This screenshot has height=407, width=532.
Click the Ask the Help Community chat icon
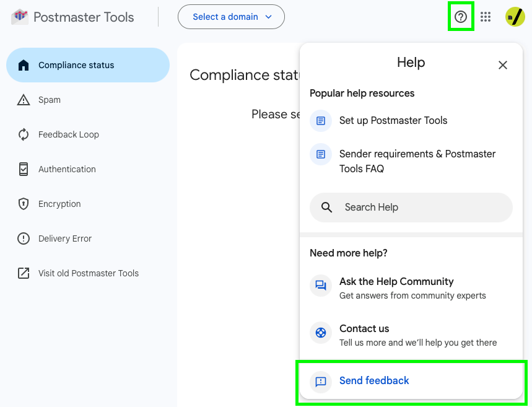point(320,285)
